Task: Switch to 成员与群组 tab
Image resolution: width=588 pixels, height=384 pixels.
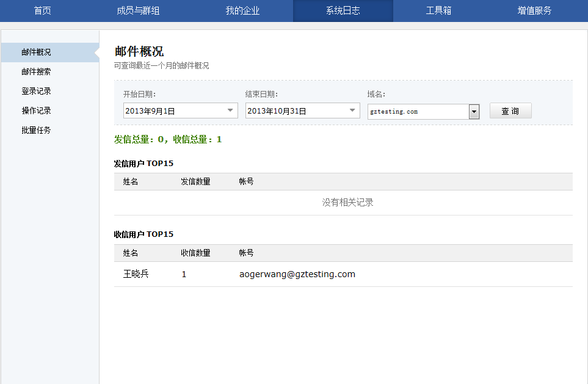Action: (138, 10)
